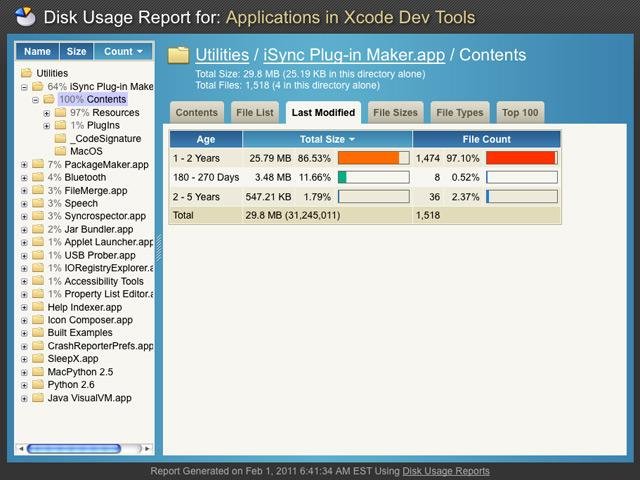Image resolution: width=640 pixels, height=480 pixels.
Task: Click the Applet Launcher.app folder icon
Action: coord(38,242)
